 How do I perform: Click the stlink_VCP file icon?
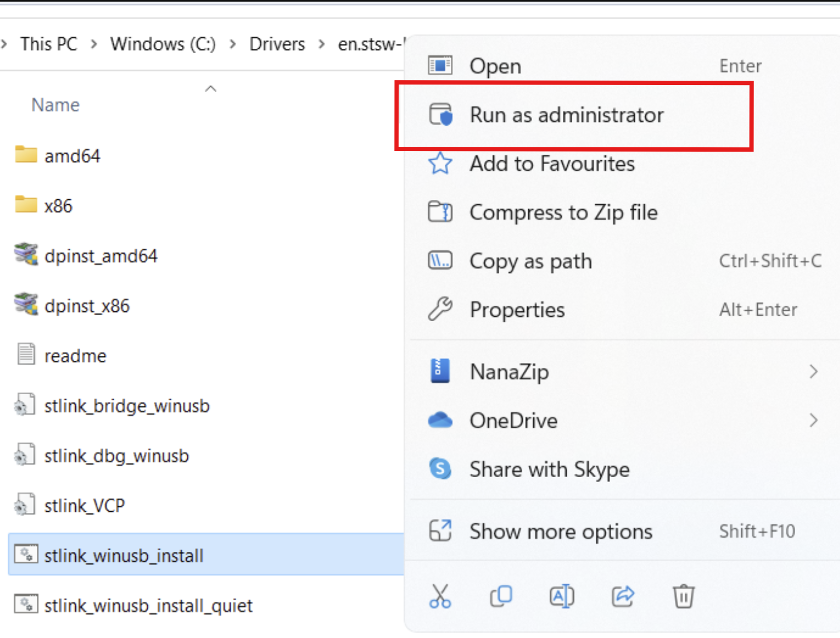click(x=25, y=504)
